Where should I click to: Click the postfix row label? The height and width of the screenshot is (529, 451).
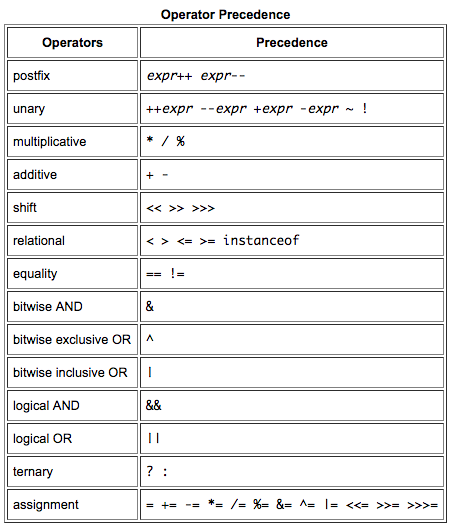31,76
